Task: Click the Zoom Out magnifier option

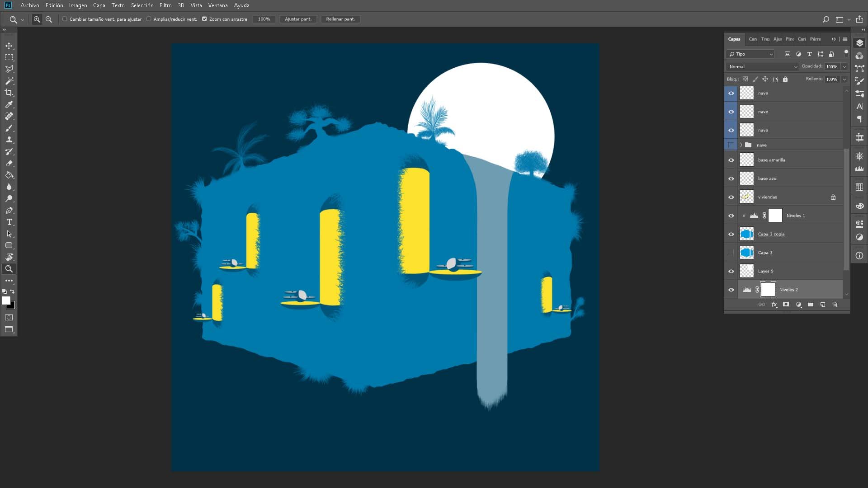Action: coord(49,19)
